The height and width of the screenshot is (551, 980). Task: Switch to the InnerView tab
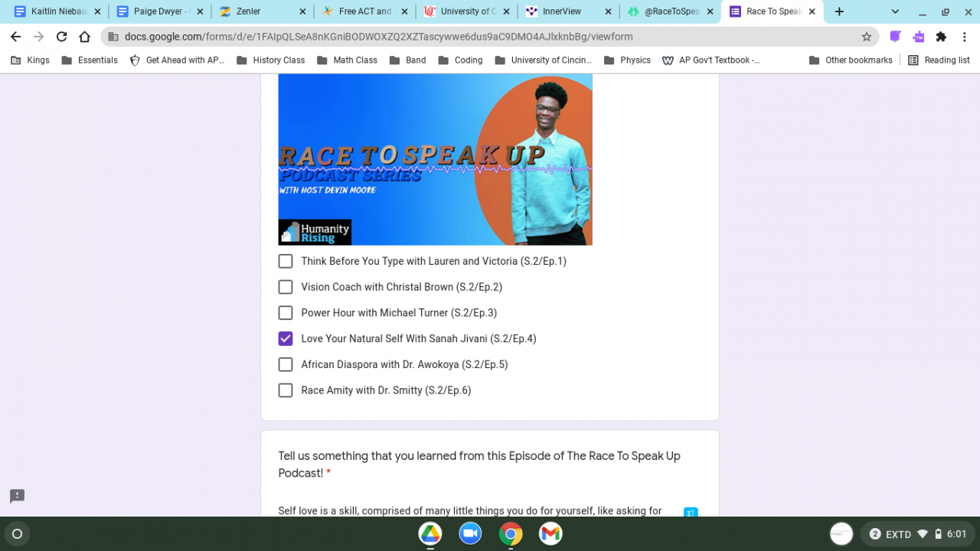click(x=570, y=11)
